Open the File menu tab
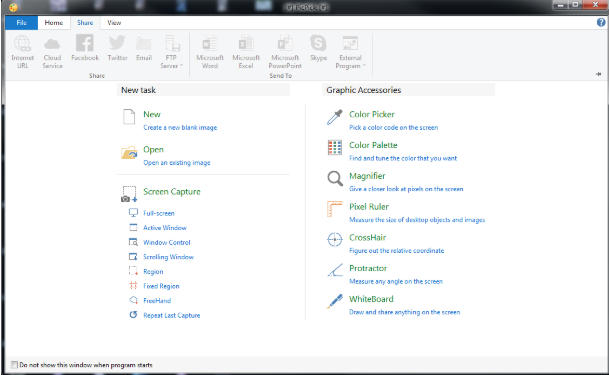Image resolution: width=609 pixels, height=375 pixels. (x=21, y=23)
